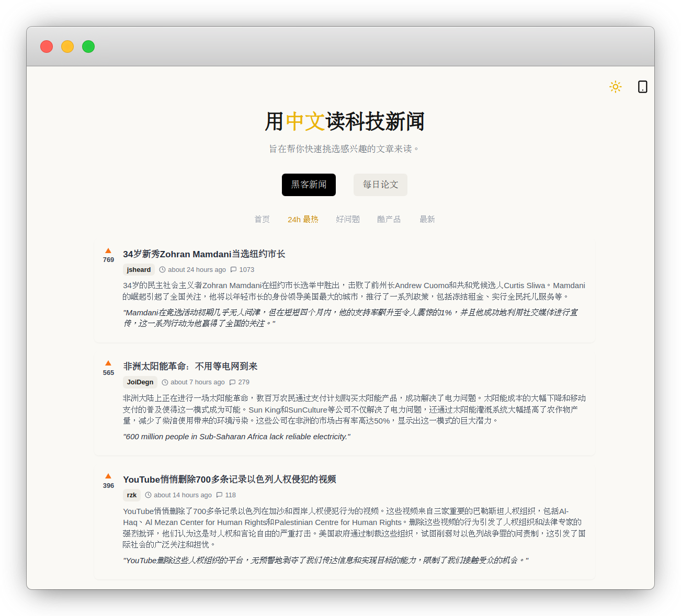Go to the 首页 tab
The height and width of the screenshot is (616, 681).
262,219
